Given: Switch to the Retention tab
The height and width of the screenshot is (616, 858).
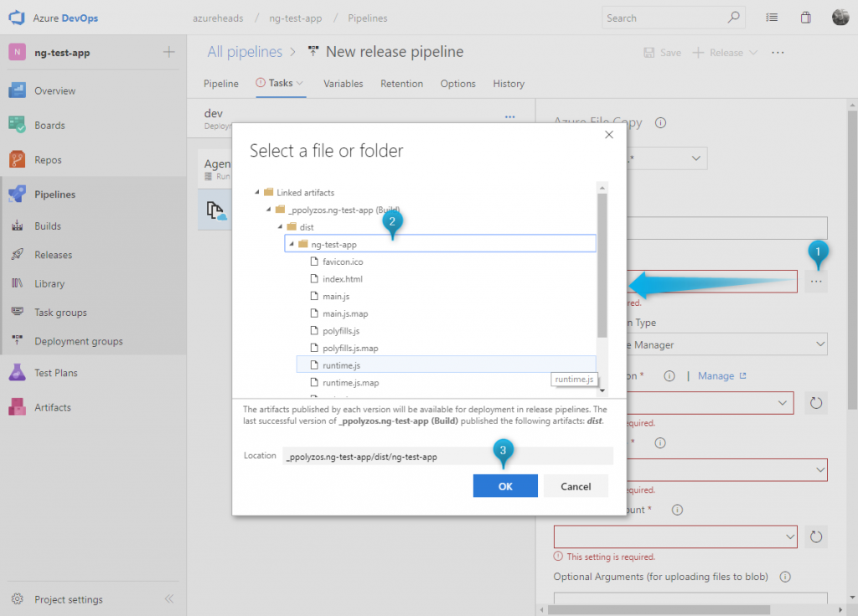Looking at the screenshot, I should (x=401, y=84).
